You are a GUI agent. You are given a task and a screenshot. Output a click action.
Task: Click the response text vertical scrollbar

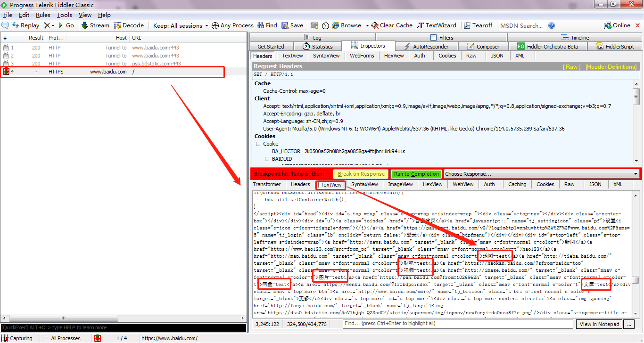(636, 255)
